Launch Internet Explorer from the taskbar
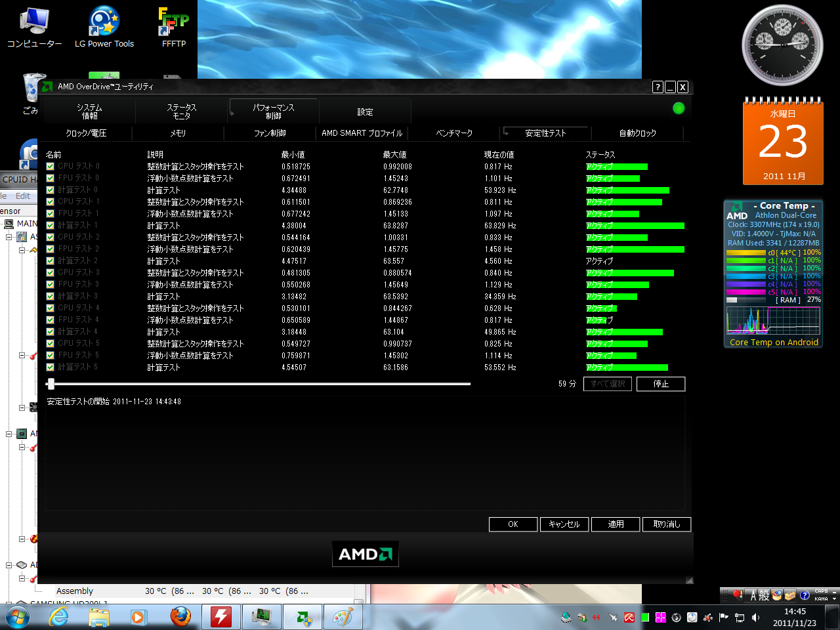 [x=59, y=617]
